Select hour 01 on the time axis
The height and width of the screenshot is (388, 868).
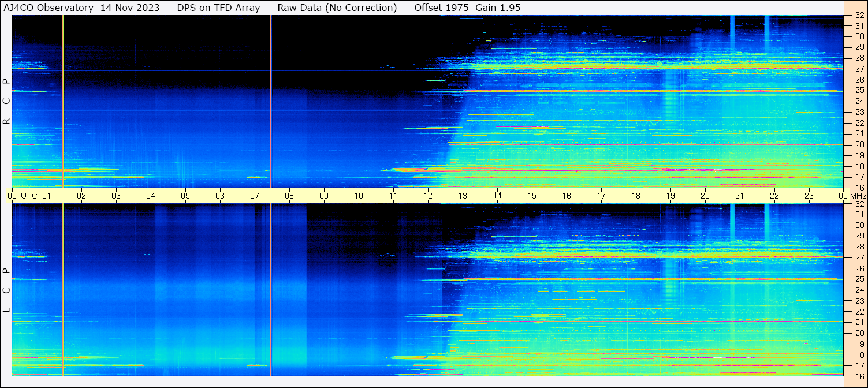coord(47,196)
